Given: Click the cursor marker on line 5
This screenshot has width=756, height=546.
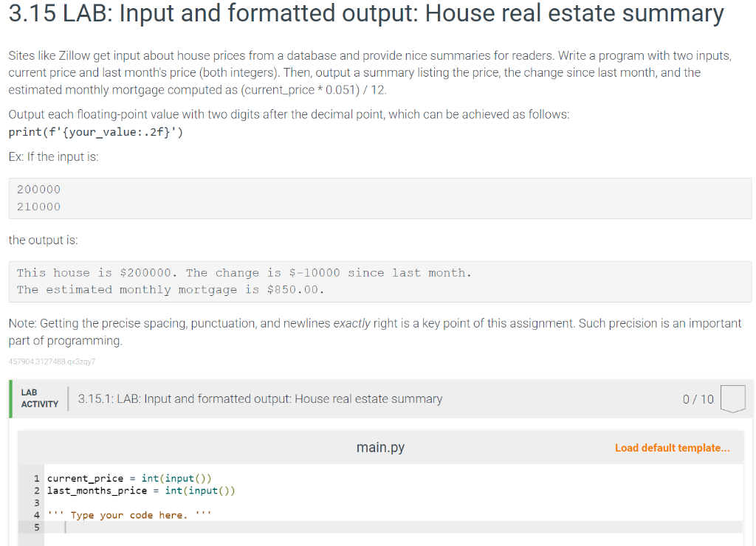Looking at the screenshot, I should tap(65, 527).
